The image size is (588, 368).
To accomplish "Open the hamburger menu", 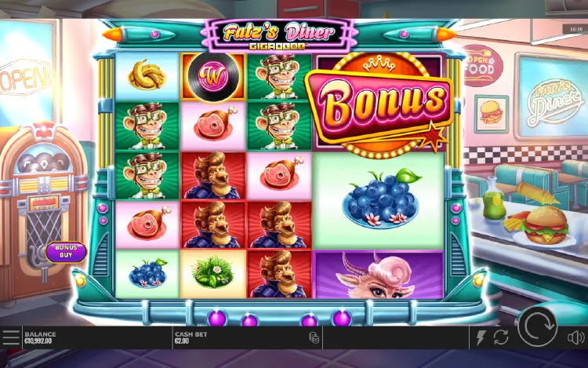I will (10, 337).
